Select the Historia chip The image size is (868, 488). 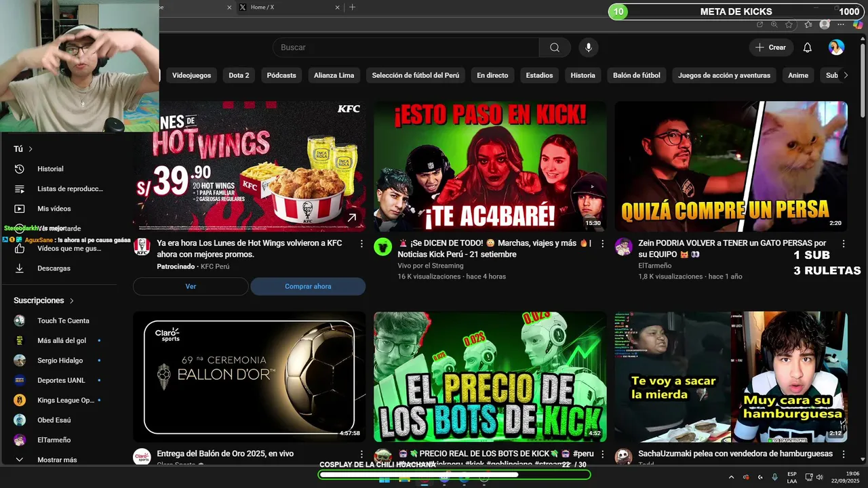[x=583, y=75]
